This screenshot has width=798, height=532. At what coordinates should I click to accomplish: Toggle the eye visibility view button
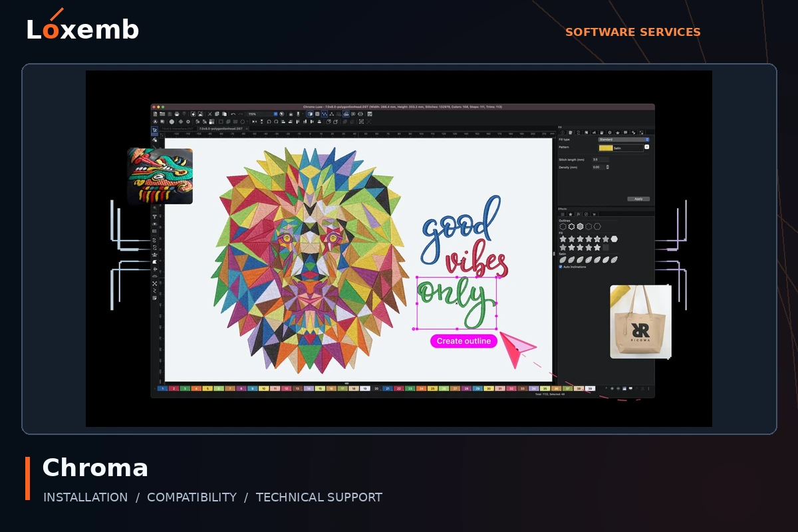click(346, 114)
